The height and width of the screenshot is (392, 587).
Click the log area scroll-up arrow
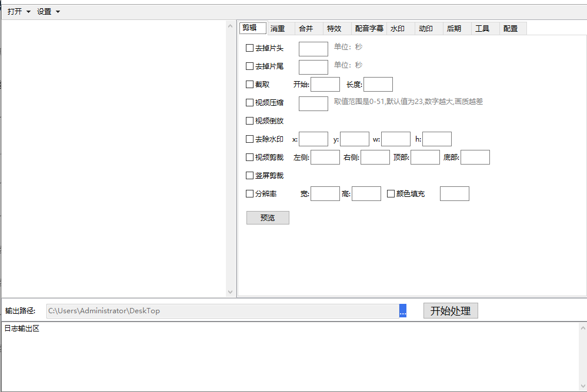tap(583, 328)
